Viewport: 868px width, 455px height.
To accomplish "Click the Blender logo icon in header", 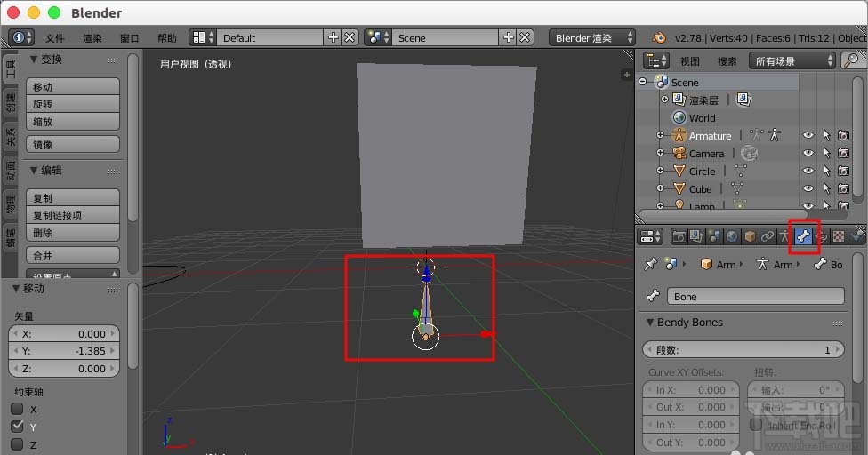I will coord(658,37).
